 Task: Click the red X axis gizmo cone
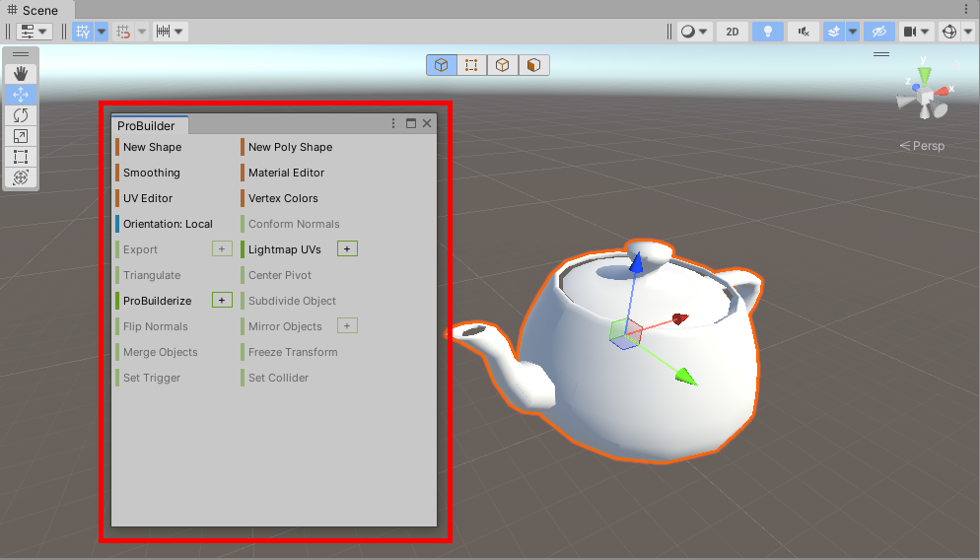tap(941, 92)
